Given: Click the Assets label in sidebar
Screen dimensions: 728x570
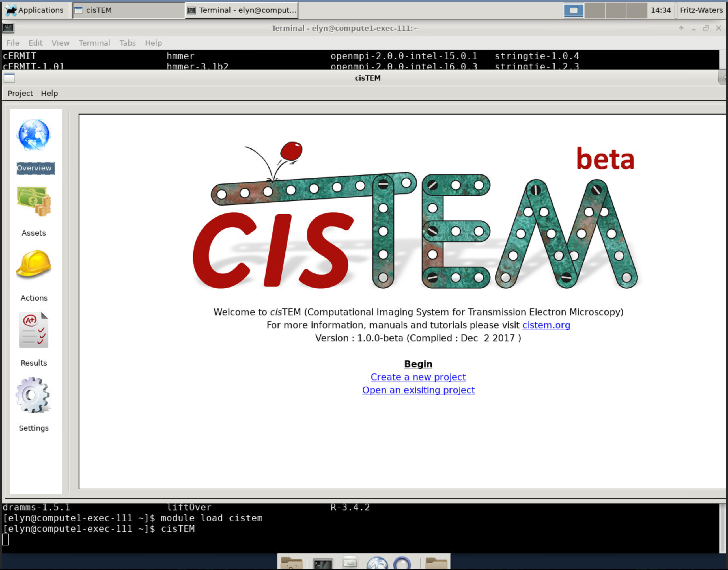Looking at the screenshot, I should [34, 233].
